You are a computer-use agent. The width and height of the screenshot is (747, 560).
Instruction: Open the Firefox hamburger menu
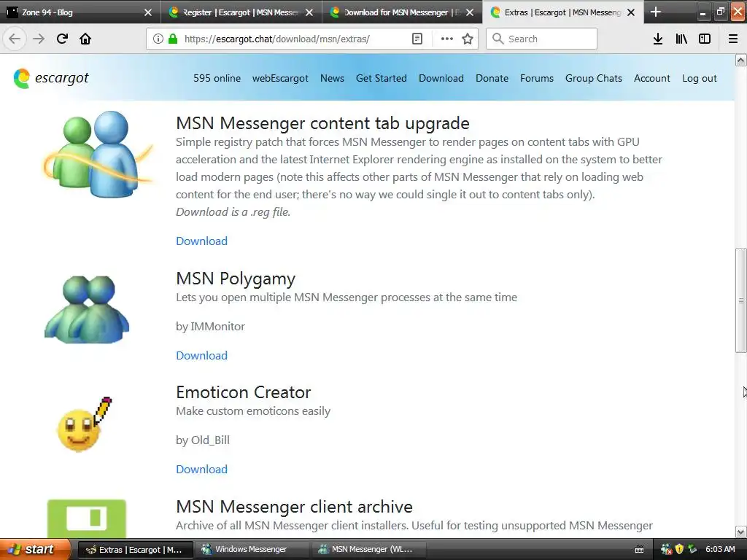pyautogui.click(x=733, y=39)
